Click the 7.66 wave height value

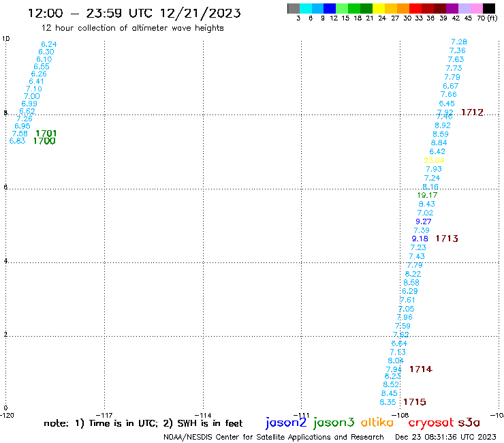(449, 94)
